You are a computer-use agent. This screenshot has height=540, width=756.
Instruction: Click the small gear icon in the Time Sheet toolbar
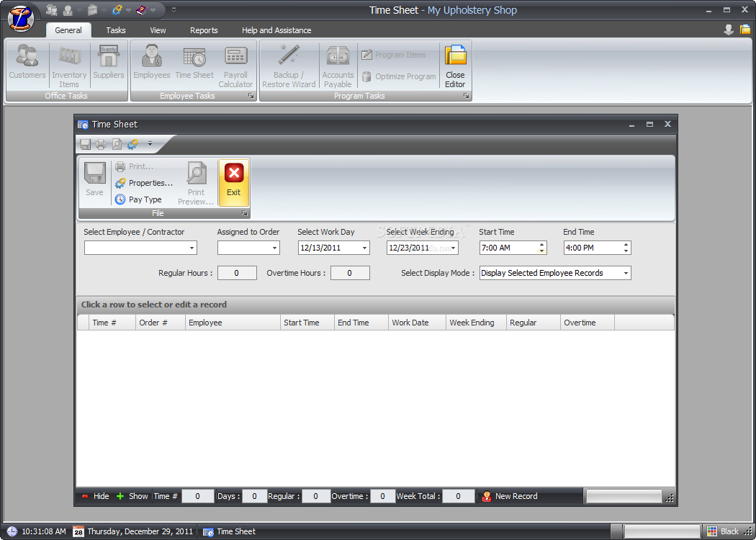click(x=132, y=144)
